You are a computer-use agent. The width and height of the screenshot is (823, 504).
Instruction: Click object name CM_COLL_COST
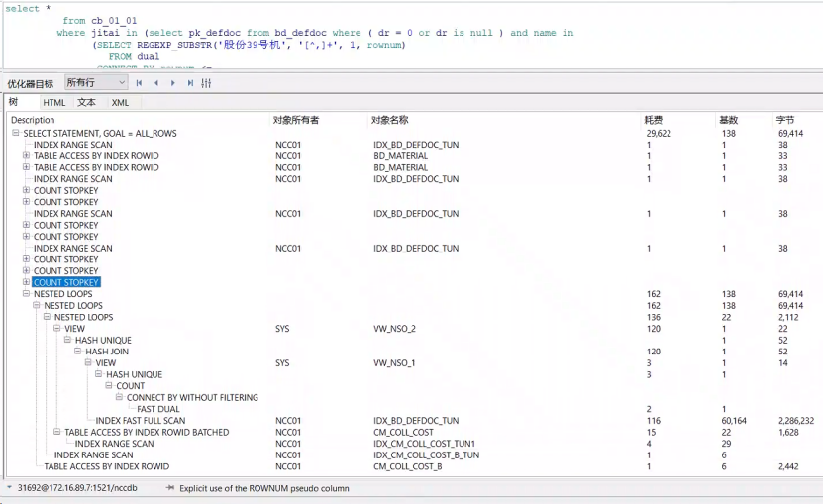coord(404,432)
